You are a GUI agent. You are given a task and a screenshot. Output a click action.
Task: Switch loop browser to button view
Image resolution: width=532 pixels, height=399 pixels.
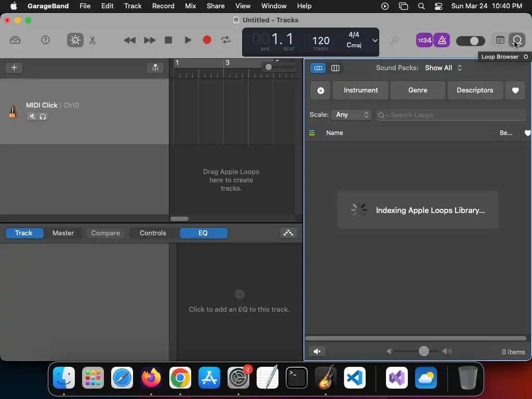pyautogui.click(x=318, y=68)
